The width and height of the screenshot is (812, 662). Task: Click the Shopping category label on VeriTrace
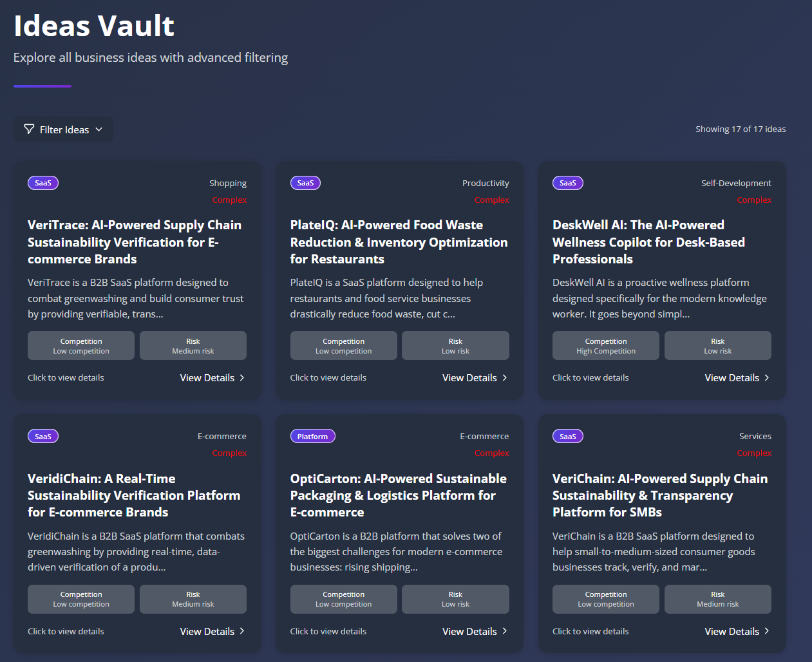pos(228,184)
